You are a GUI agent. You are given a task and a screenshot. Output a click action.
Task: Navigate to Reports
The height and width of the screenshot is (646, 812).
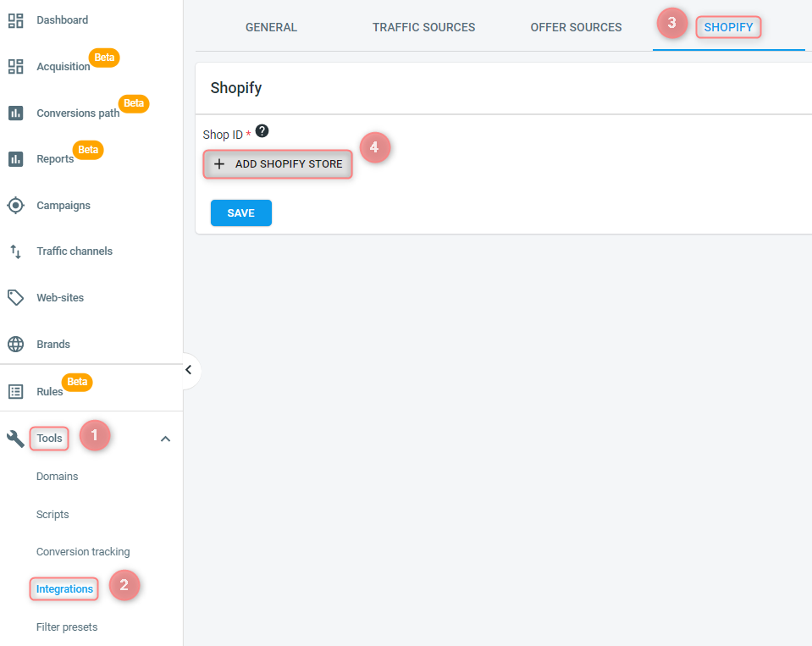55,159
